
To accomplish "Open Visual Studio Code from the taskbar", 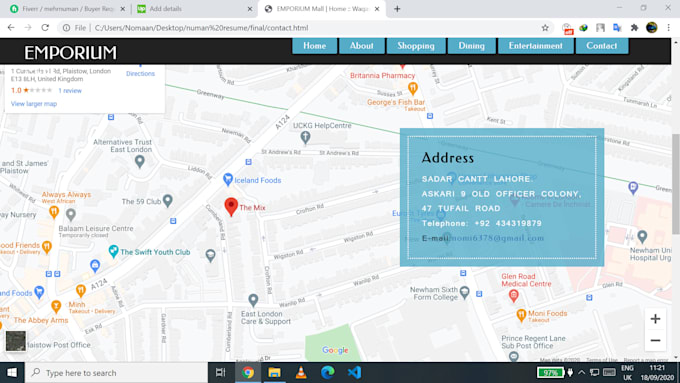I will [x=354, y=373].
